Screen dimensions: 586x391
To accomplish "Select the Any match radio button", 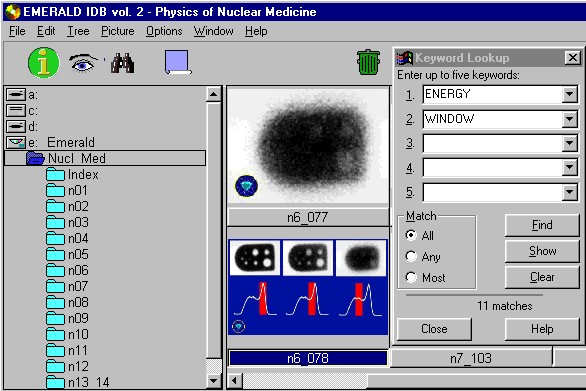I will (x=411, y=256).
